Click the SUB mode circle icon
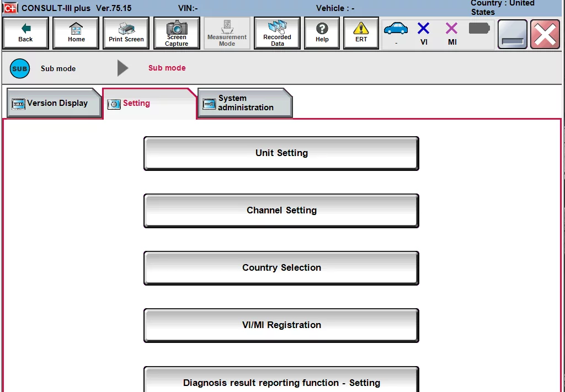The image size is (565, 392). pos(19,68)
